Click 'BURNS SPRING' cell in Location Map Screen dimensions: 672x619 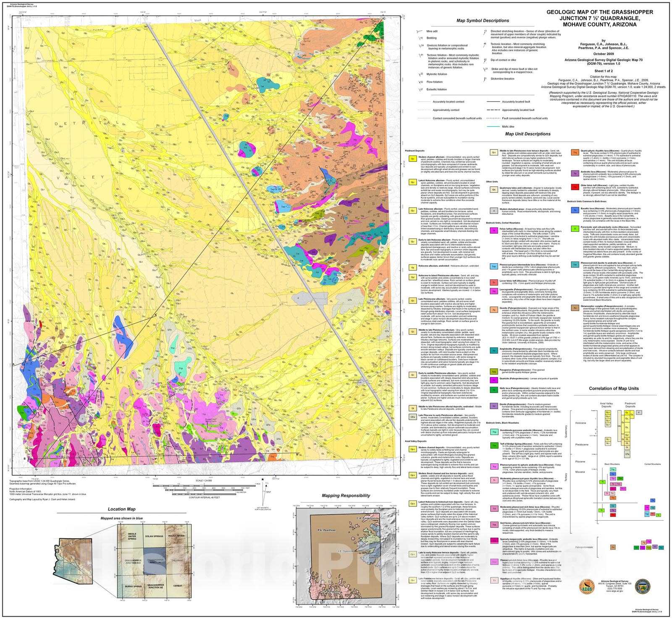pyautogui.click(x=133, y=586)
